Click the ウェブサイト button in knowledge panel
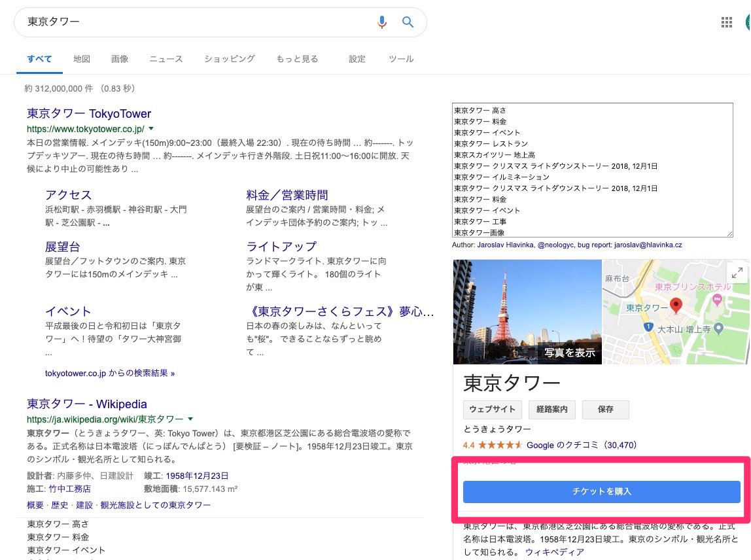 [x=493, y=409]
